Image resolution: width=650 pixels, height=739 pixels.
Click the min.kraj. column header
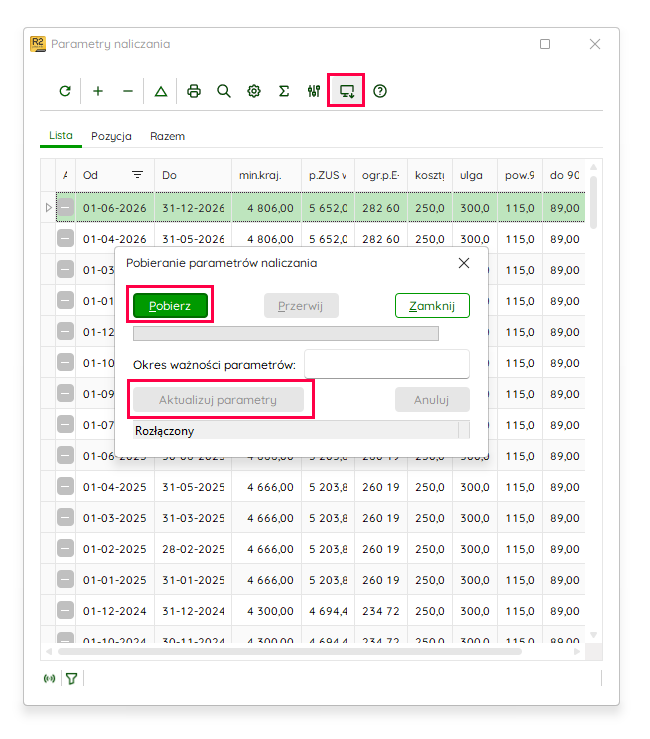pyautogui.click(x=266, y=175)
